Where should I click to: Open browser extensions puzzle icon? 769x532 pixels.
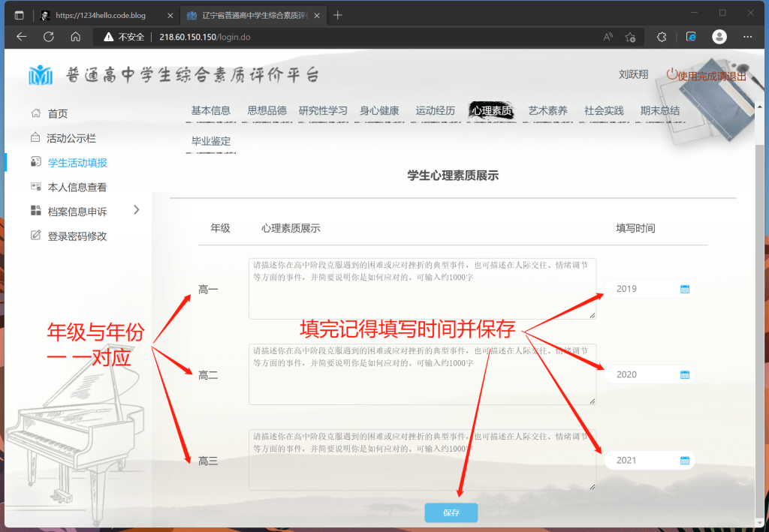point(662,37)
